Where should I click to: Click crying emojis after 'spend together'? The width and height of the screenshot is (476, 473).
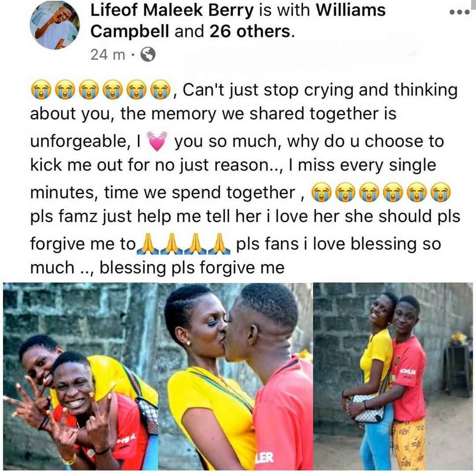click(381, 192)
